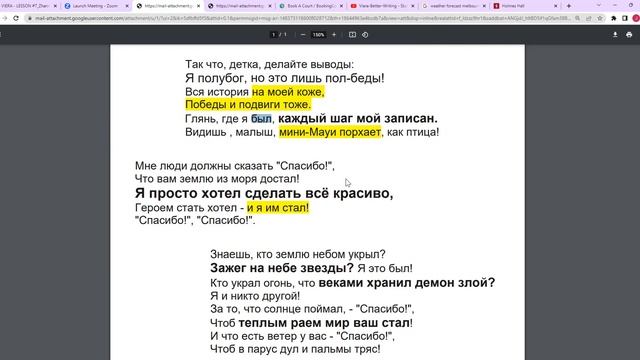The width and height of the screenshot is (640, 360).
Task: Click the 150% zoom level field
Action: pos(318,35)
